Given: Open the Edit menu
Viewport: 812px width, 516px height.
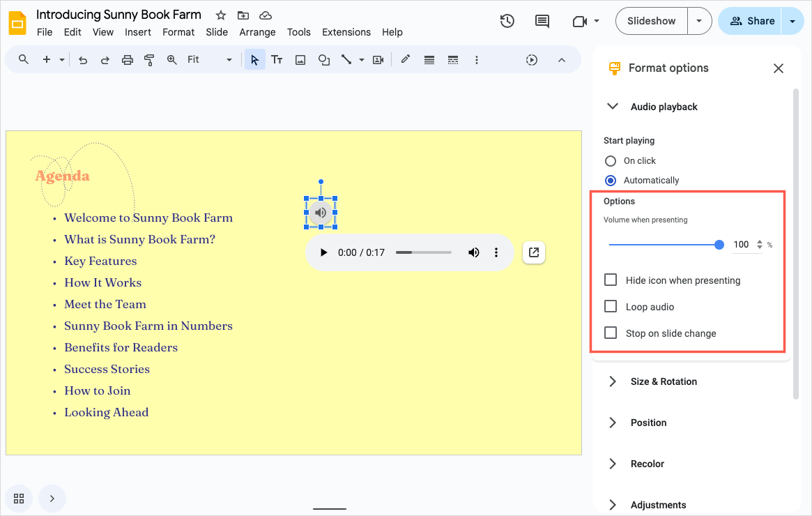Looking at the screenshot, I should tap(72, 32).
